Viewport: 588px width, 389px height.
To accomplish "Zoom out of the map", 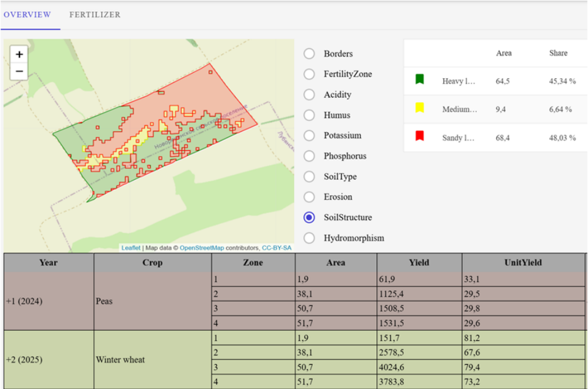I will click(19, 72).
